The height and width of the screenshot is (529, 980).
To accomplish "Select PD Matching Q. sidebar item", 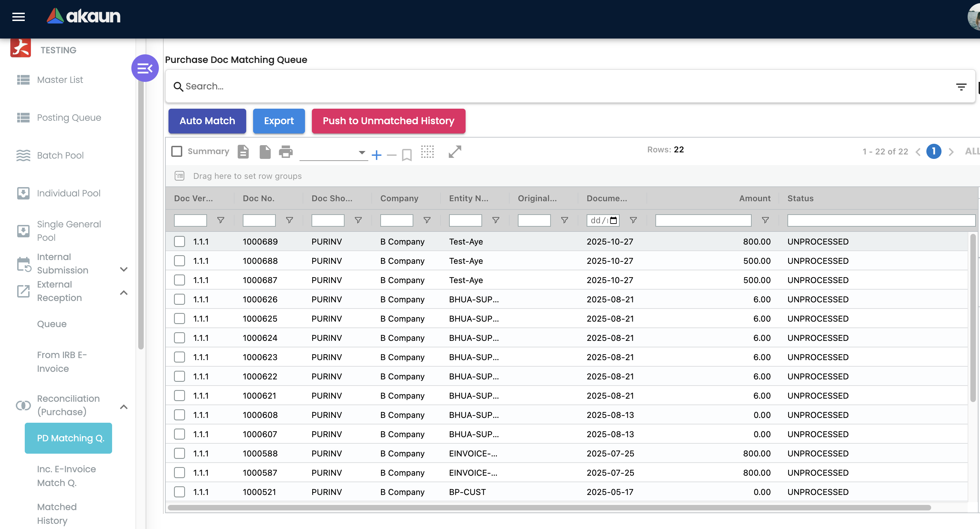I will (68, 438).
